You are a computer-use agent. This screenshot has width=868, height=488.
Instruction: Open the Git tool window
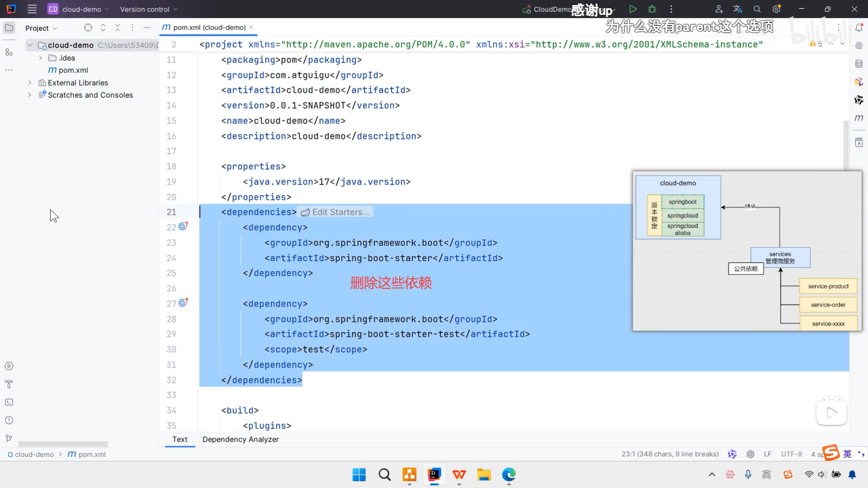(x=9, y=438)
